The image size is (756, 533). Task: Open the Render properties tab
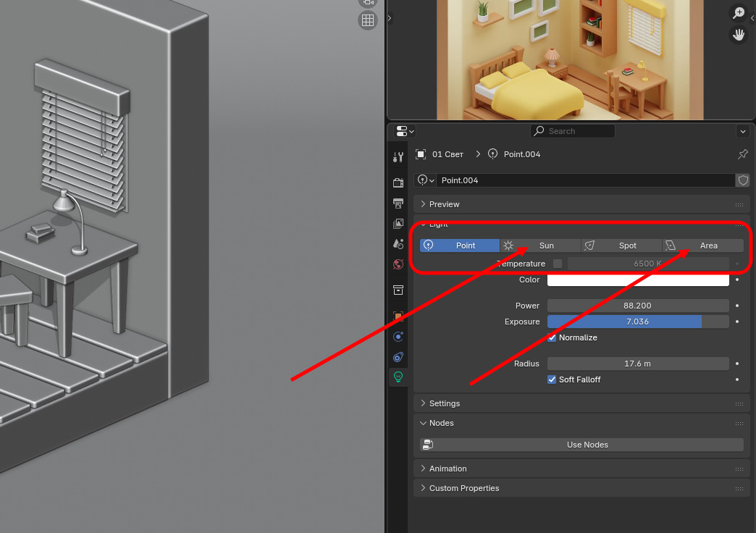point(398,182)
